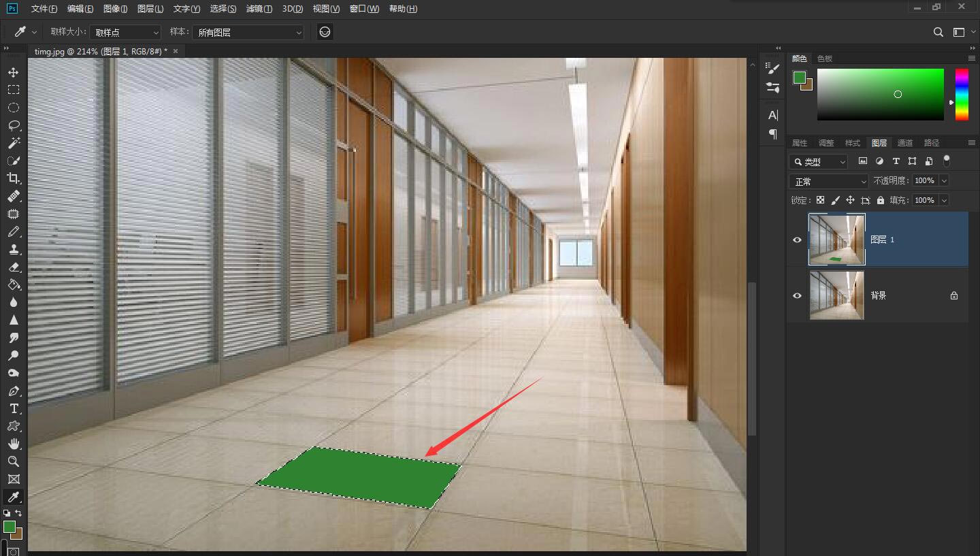Lock image pixels with the brush lock
The width and height of the screenshot is (980, 556).
click(835, 200)
